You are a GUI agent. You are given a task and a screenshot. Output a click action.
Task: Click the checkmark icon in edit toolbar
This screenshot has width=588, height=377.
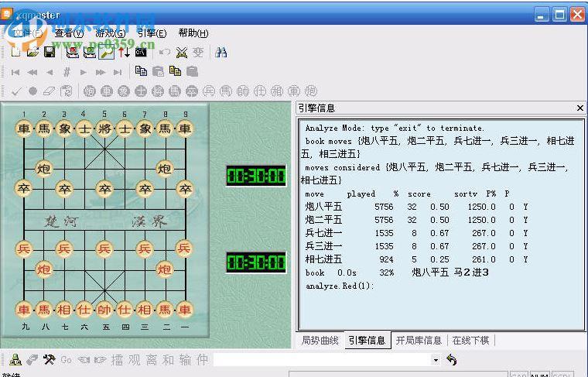15,91
